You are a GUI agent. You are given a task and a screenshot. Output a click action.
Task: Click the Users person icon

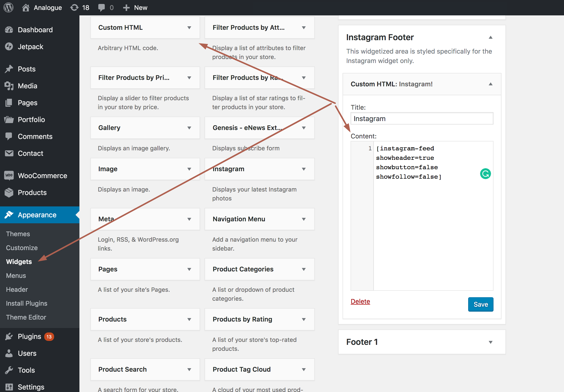(x=9, y=353)
